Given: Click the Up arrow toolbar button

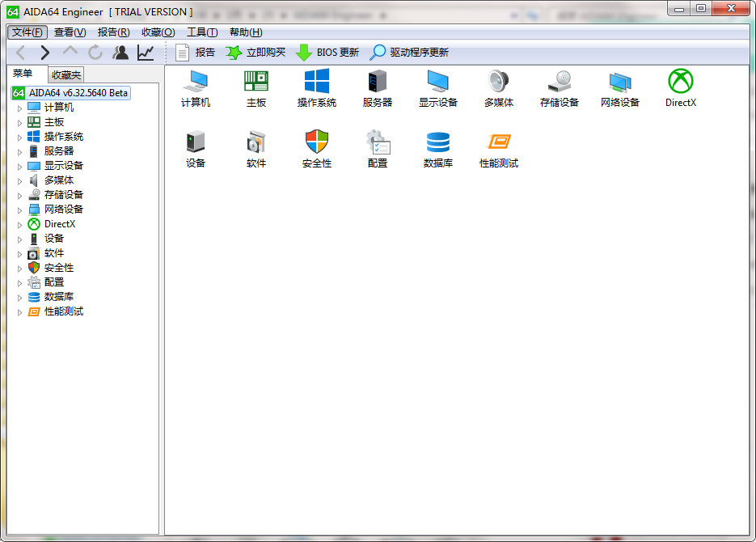Looking at the screenshot, I should click(70, 52).
